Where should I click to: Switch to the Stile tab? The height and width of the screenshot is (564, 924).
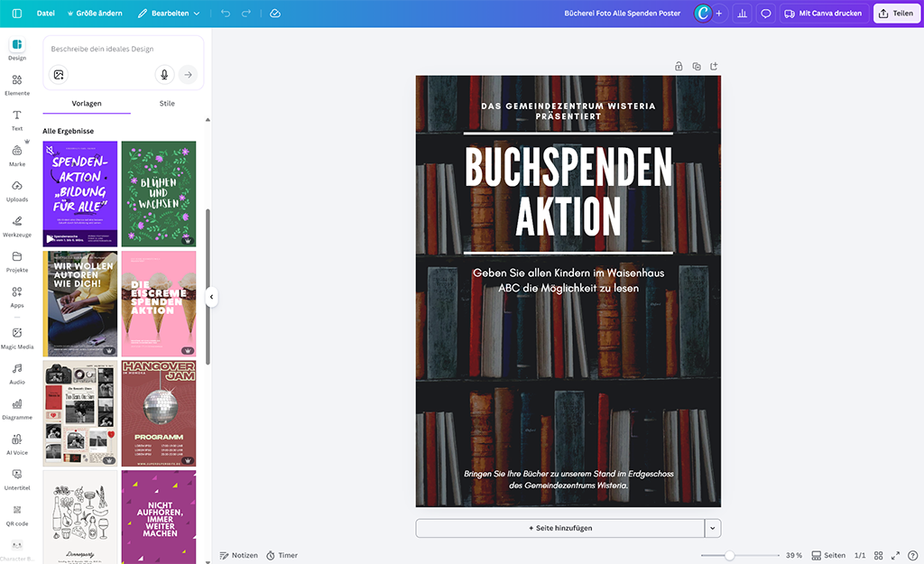pos(167,103)
